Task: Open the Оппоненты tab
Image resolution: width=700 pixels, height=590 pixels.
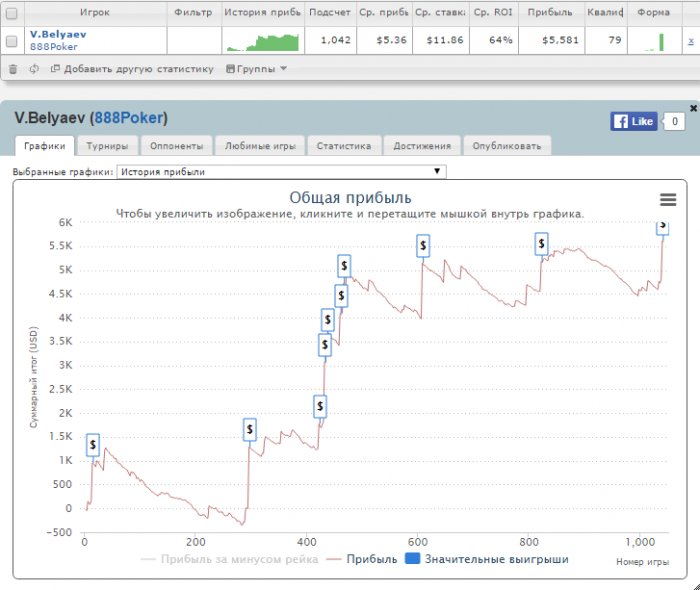Action: coord(176,146)
